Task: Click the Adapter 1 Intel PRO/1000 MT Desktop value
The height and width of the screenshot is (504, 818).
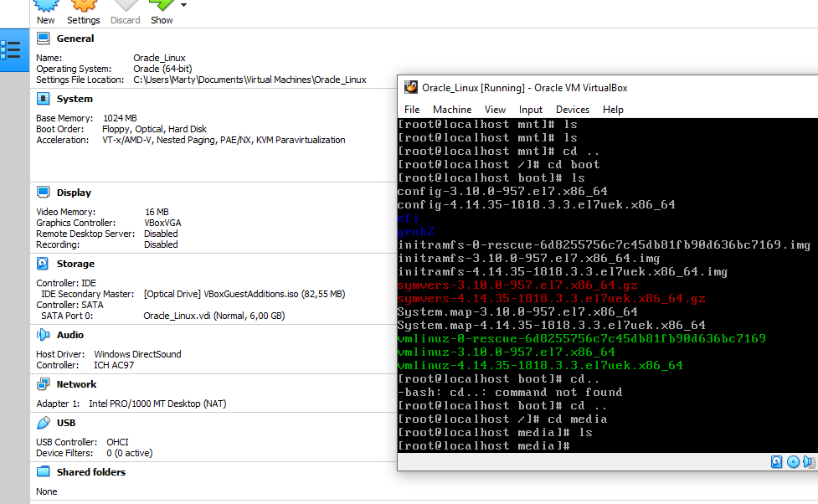Action: pyautogui.click(x=157, y=404)
